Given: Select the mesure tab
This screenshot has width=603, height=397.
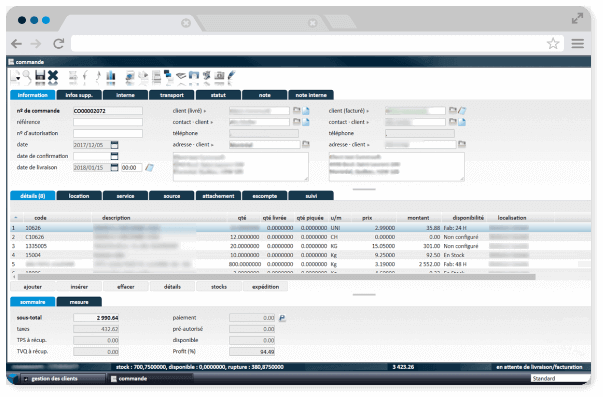Looking at the screenshot, I should click(x=79, y=302).
